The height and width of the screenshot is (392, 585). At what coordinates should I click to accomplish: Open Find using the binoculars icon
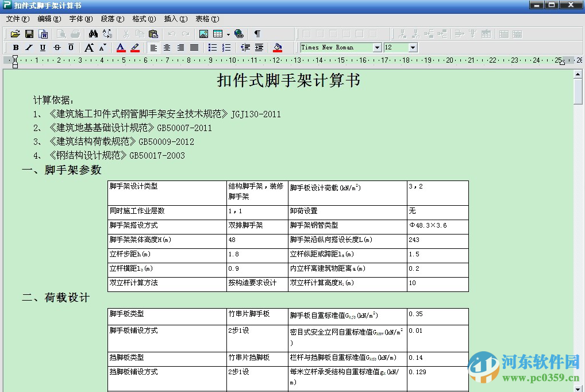pyautogui.click(x=94, y=33)
